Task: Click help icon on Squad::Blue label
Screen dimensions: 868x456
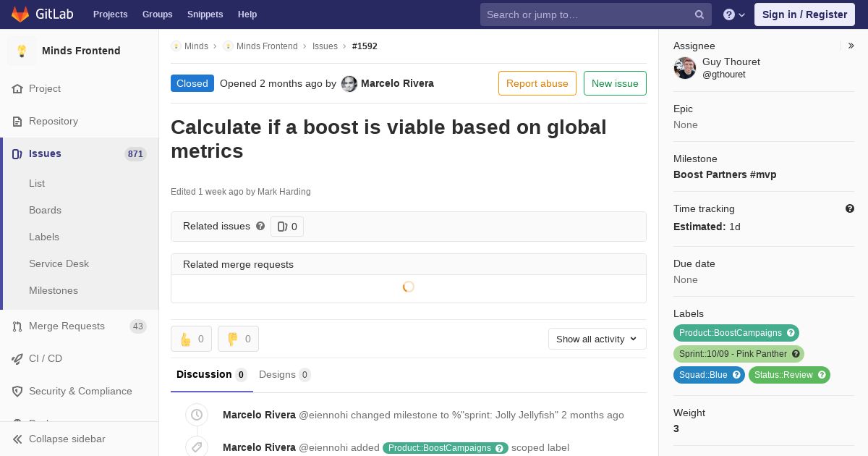Action: [736, 375]
